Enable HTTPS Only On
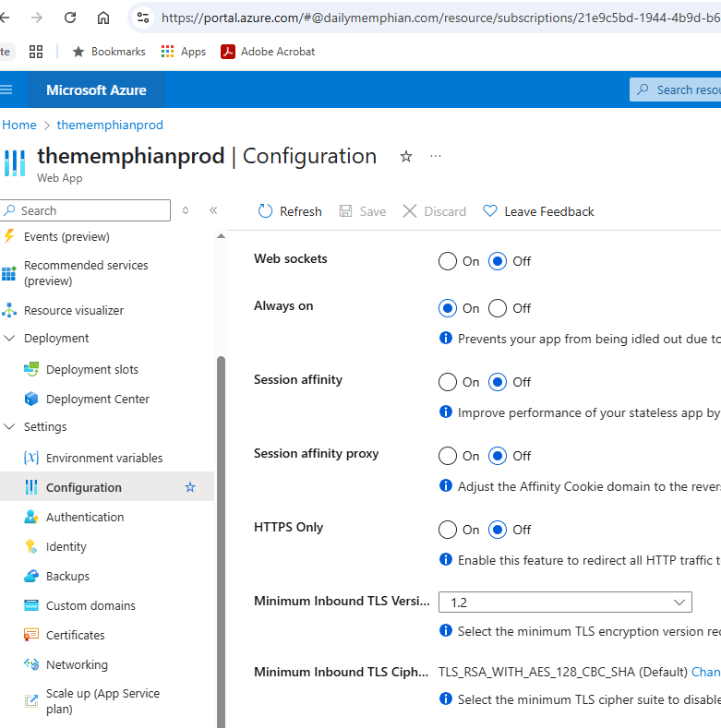Viewport: 721px width, 728px height. click(448, 530)
